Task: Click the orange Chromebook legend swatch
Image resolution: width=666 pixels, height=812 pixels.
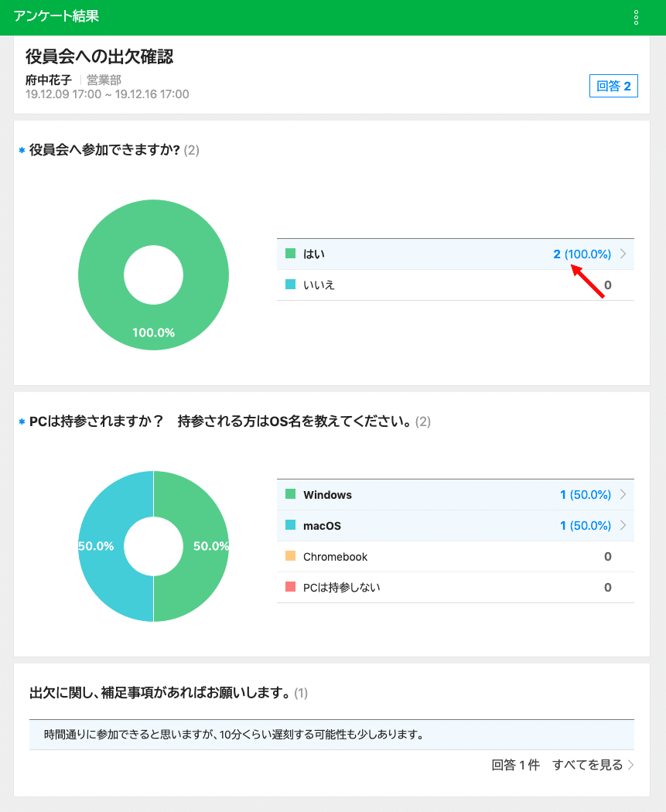Action: point(291,556)
